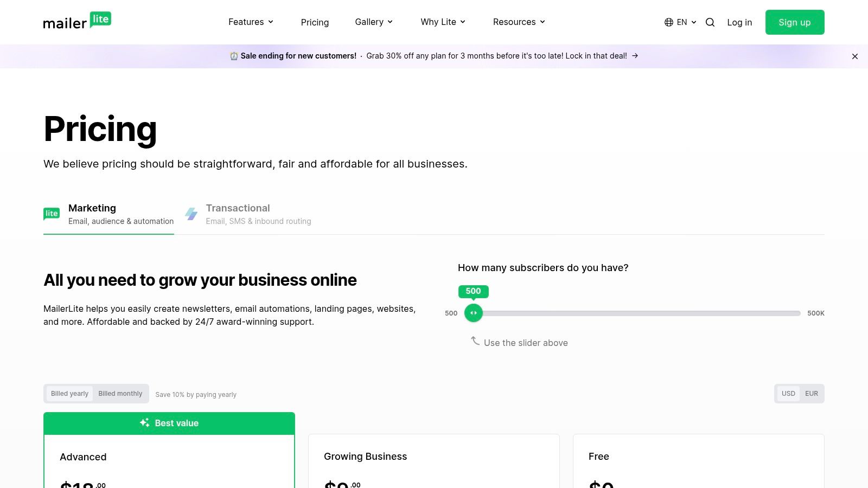
Task: Select USD currency
Action: click(x=788, y=394)
